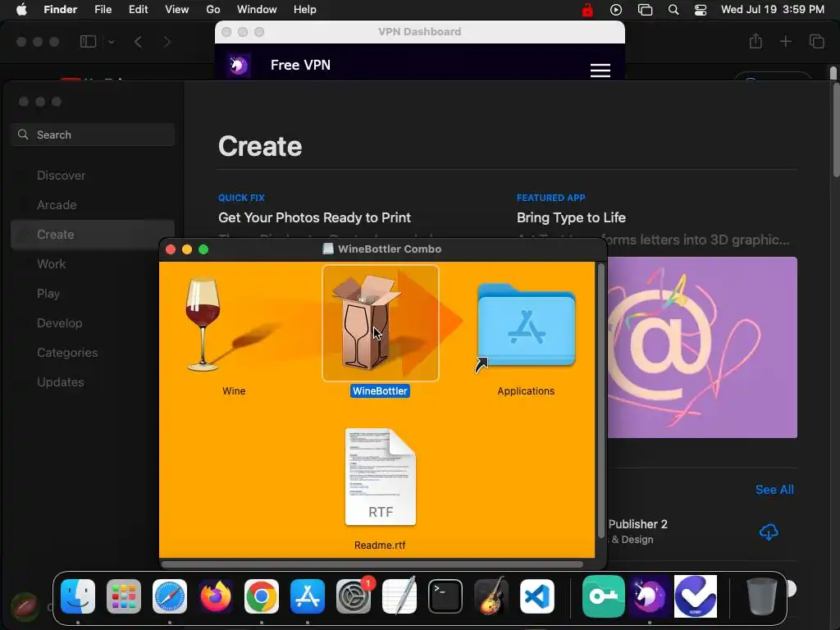Viewport: 840px width, 630px height.
Task: Add a new Safari tab
Action: click(x=785, y=41)
